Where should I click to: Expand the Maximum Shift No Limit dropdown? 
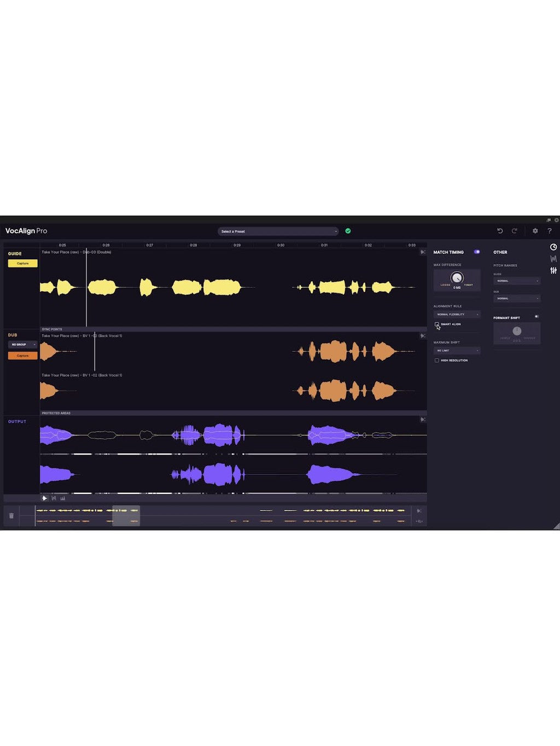(x=457, y=351)
